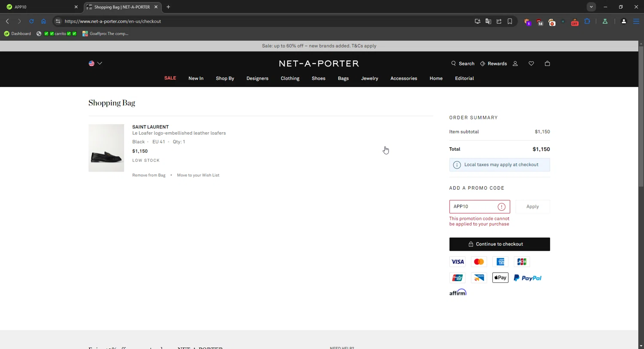Open extension with the red OFF badge
Image resolution: width=644 pixels, height=349 pixels.
[574, 22]
